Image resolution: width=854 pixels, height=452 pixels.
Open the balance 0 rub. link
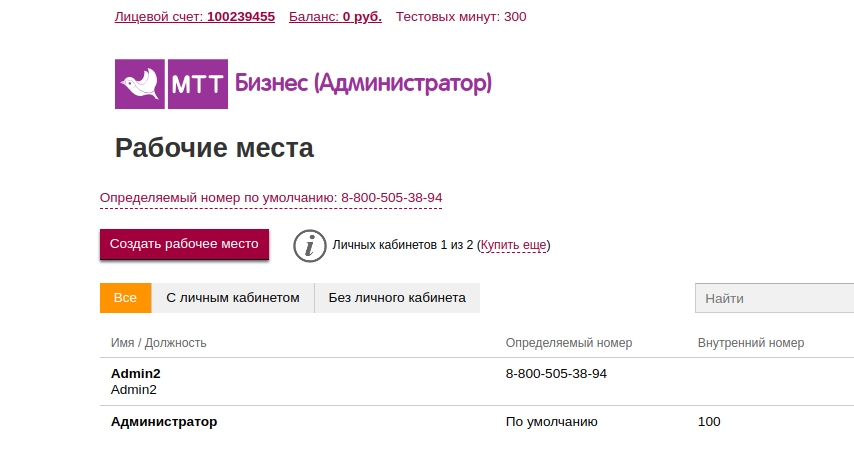point(335,17)
